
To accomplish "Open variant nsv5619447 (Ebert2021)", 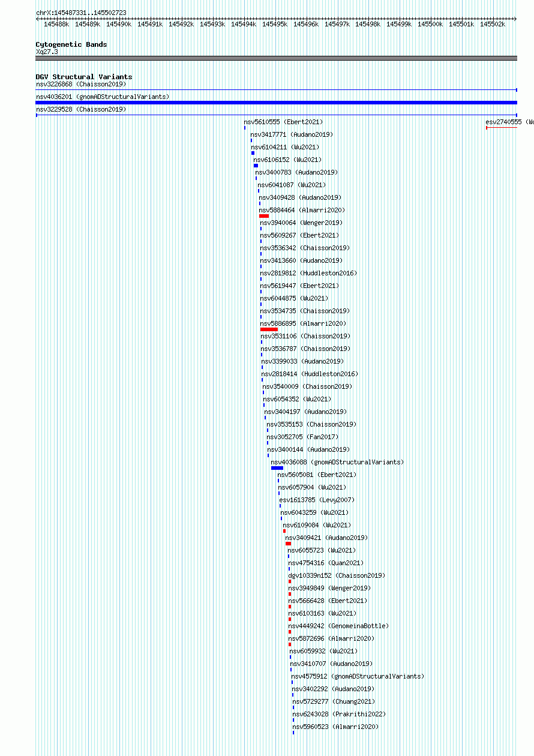I will 299,286.
